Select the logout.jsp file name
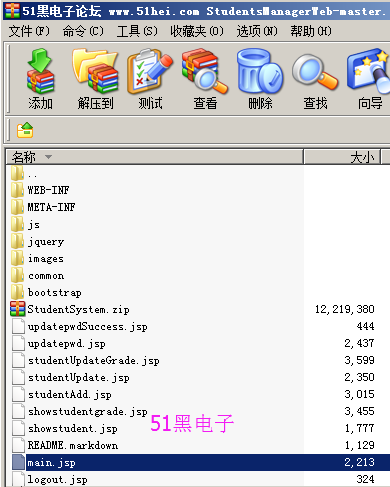The height and width of the screenshot is (487, 390). [x=58, y=480]
